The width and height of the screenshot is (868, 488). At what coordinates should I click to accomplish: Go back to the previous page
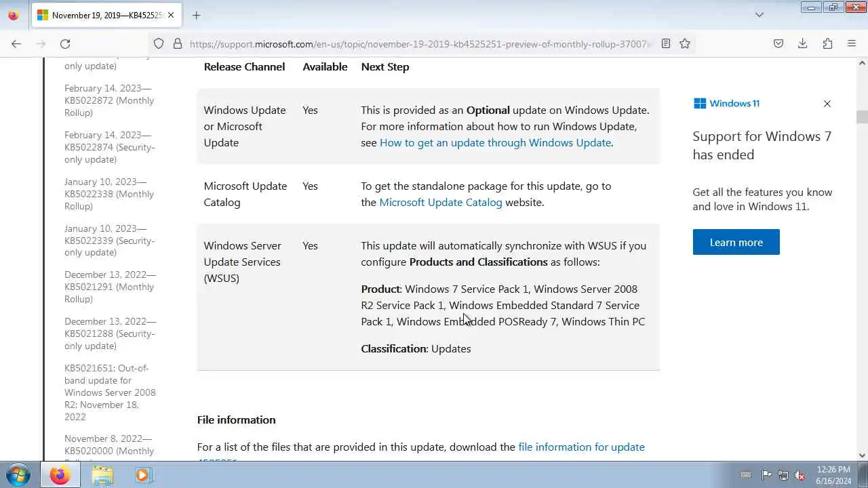pyautogui.click(x=16, y=43)
